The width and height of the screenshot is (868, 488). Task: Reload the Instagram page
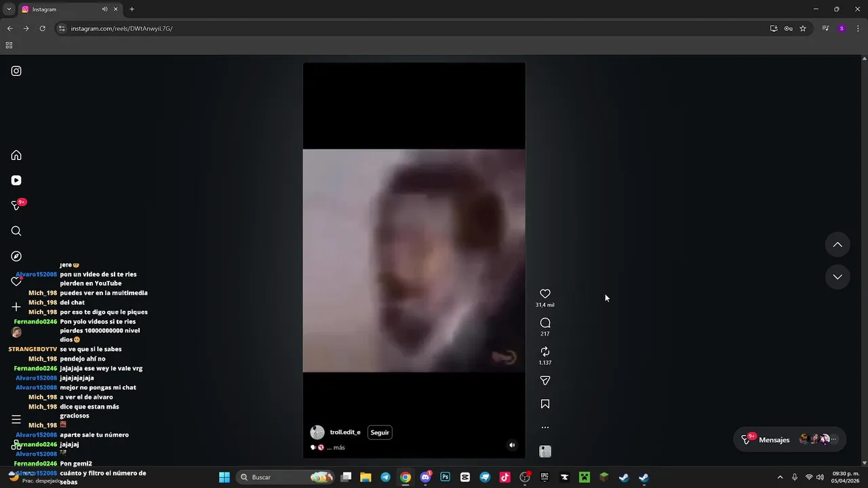point(42,28)
